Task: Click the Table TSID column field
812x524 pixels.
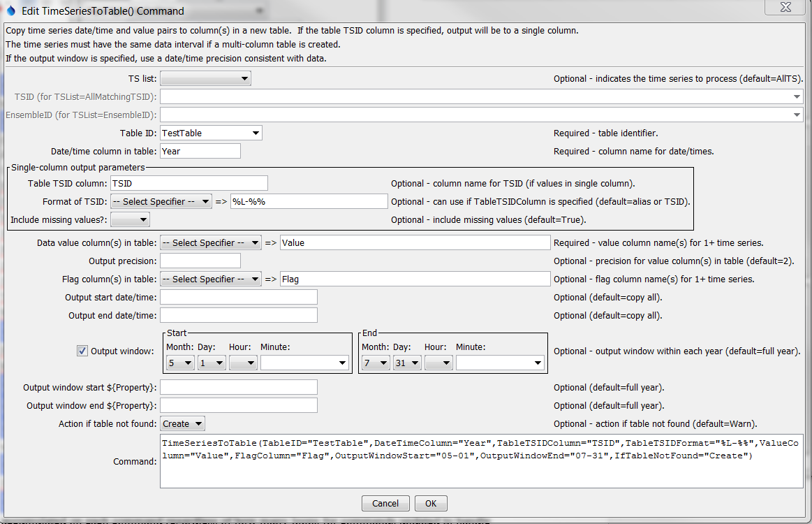Action: (189, 183)
